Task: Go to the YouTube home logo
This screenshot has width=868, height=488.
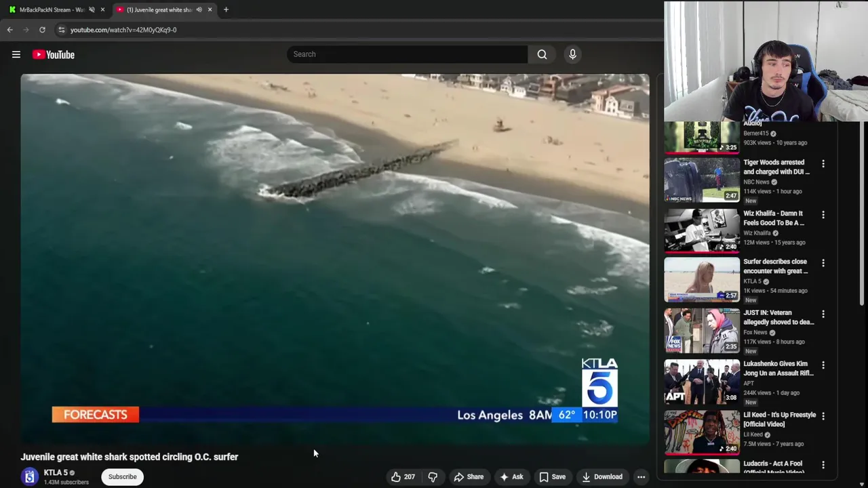Action: point(54,54)
